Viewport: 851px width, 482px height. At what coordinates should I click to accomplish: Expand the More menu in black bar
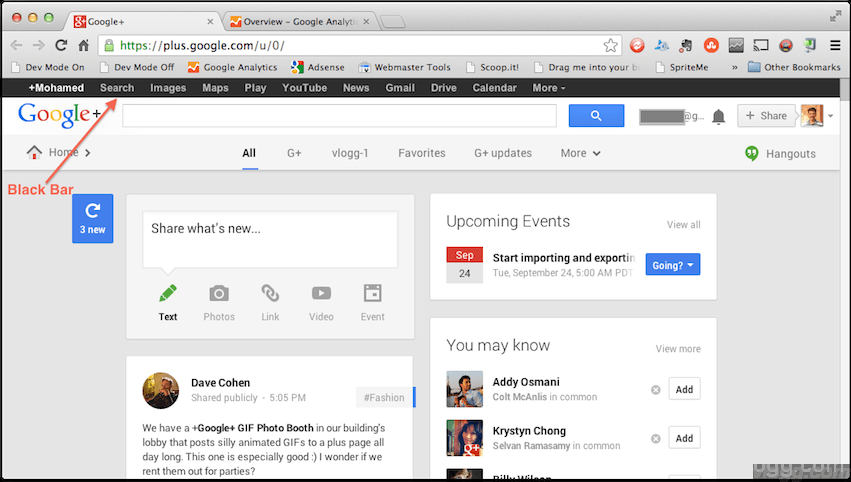click(x=549, y=88)
